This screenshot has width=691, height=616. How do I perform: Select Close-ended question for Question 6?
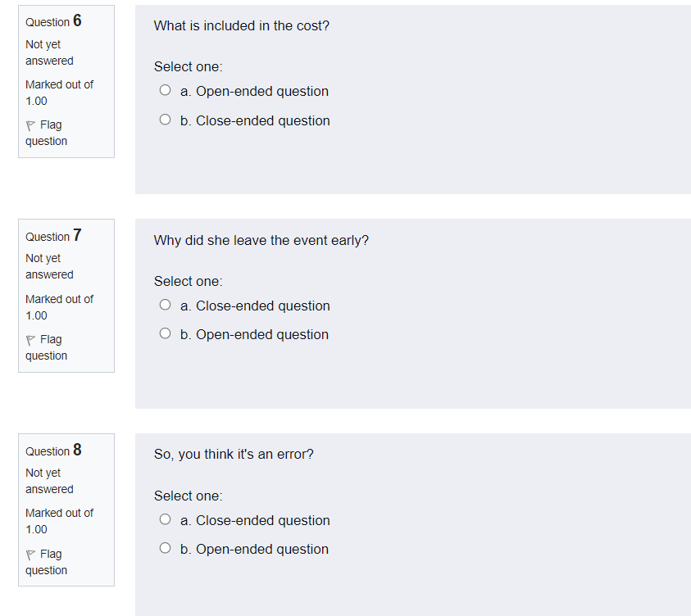[x=165, y=119]
